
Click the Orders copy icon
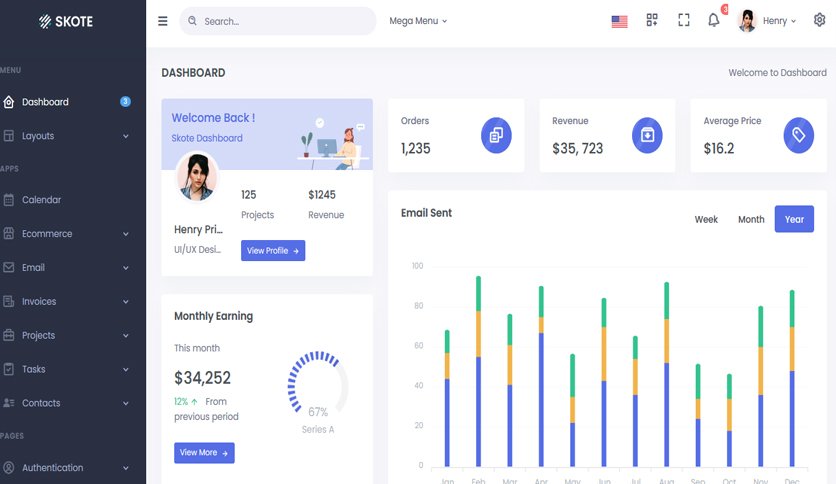(x=496, y=135)
